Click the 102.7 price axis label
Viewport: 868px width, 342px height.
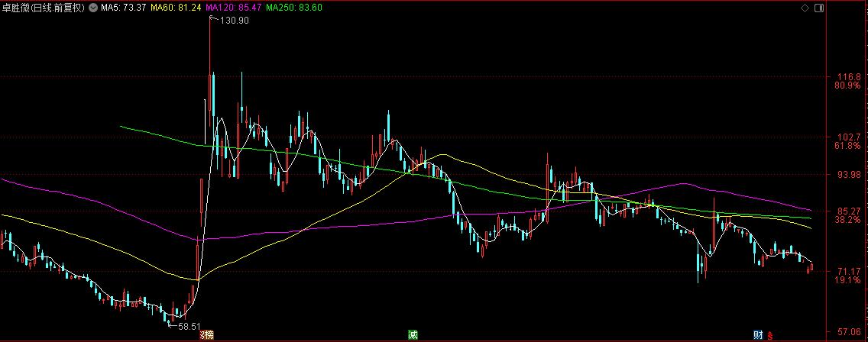[x=849, y=137]
